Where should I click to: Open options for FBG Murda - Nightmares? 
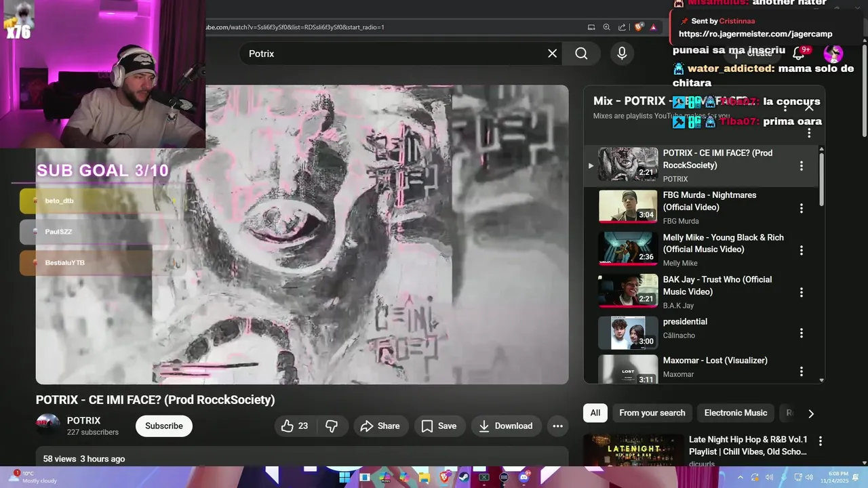pyautogui.click(x=802, y=208)
